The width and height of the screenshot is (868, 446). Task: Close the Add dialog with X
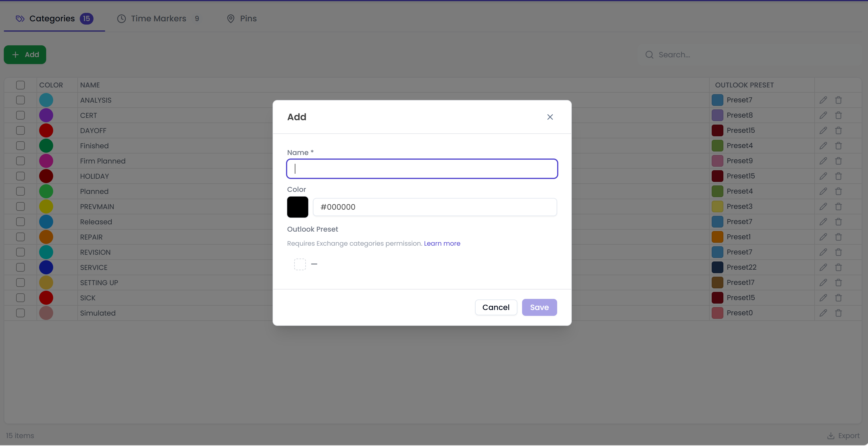click(550, 117)
